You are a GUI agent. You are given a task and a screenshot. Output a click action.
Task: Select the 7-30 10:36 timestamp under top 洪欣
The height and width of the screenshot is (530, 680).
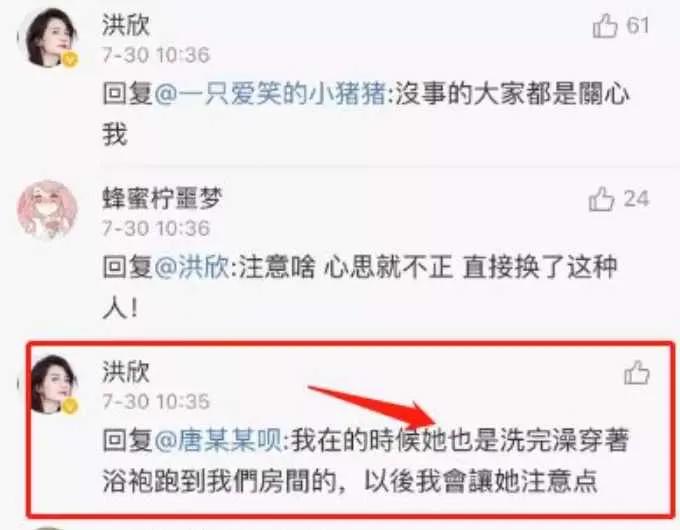(x=156, y=55)
